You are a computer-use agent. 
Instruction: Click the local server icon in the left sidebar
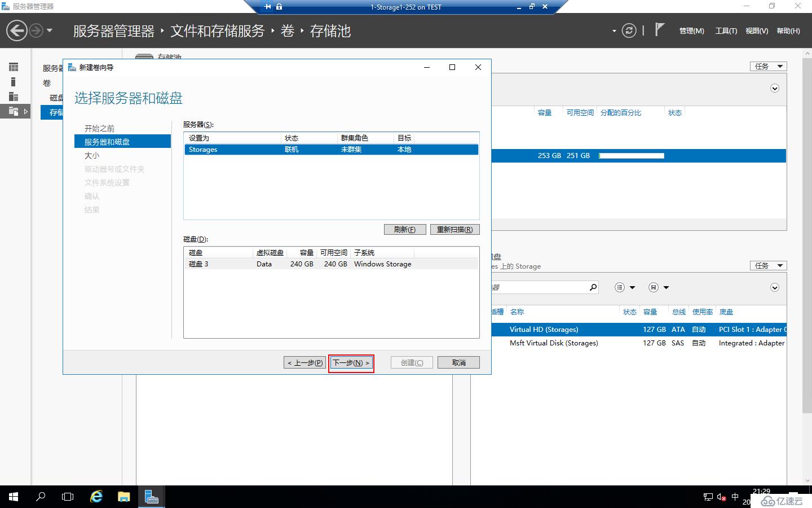coord(14,82)
